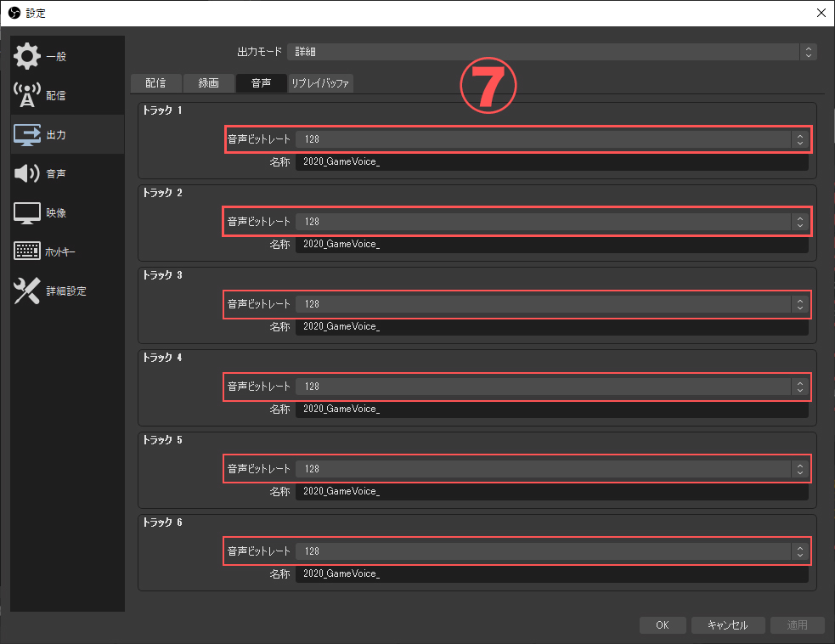The width and height of the screenshot is (835, 644).
Task: Click the トラック 3 group heading
Action: point(162,275)
